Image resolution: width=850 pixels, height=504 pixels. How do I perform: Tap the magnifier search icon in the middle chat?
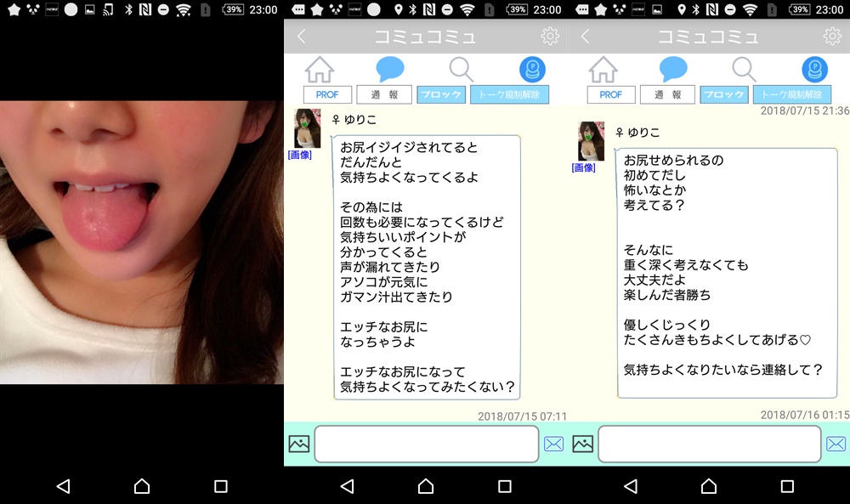coord(461,70)
